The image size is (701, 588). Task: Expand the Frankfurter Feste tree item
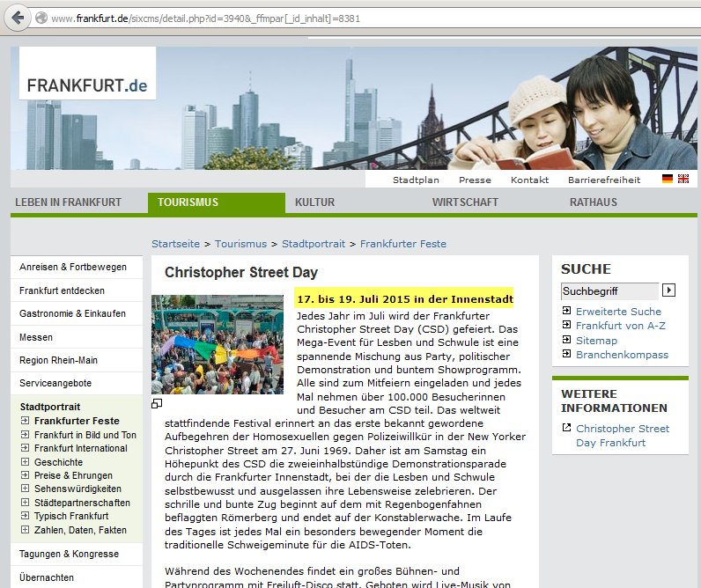tap(25, 422)
